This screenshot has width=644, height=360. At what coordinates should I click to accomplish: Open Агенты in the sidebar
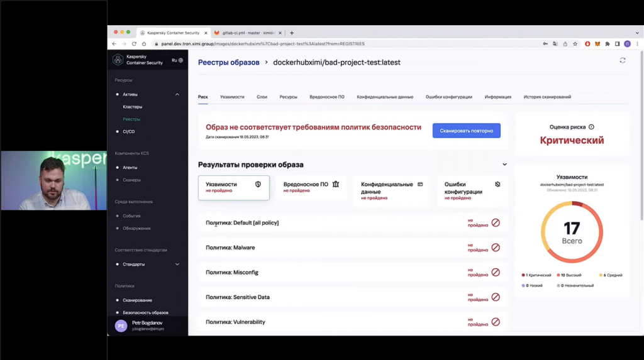coord(130,168)
